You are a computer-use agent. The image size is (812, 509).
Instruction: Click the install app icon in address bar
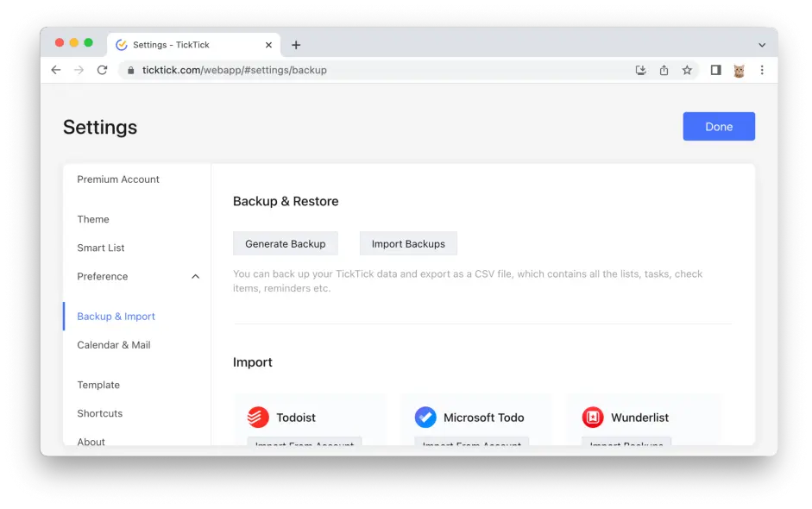640,70
